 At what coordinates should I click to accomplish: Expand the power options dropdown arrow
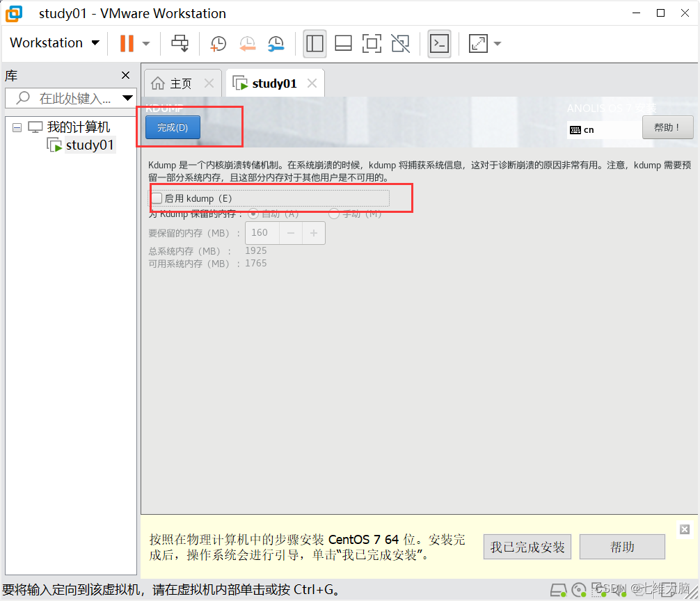(x=146, y=44)
